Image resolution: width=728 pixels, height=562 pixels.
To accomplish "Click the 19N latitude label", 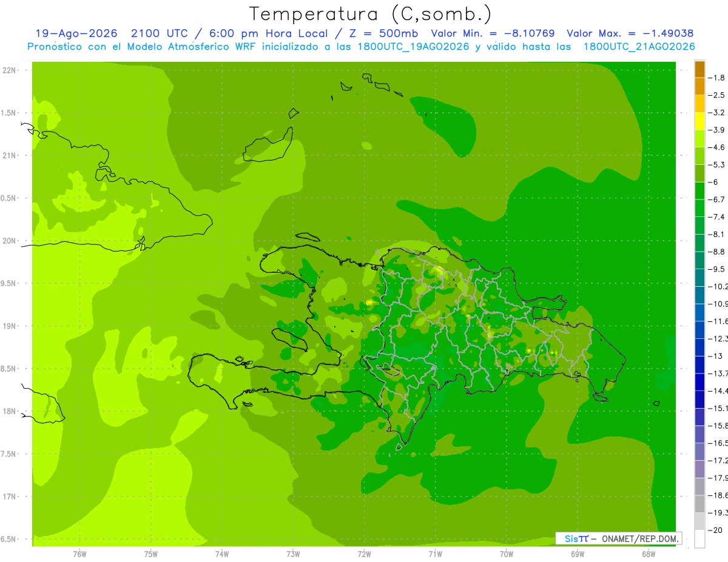I will 9,326.
